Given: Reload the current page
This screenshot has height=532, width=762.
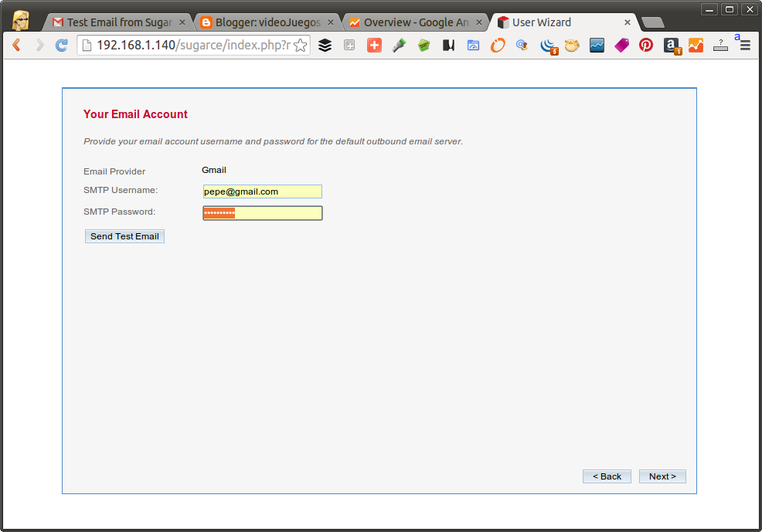Looking at the screenshot, I should point(60,46).
